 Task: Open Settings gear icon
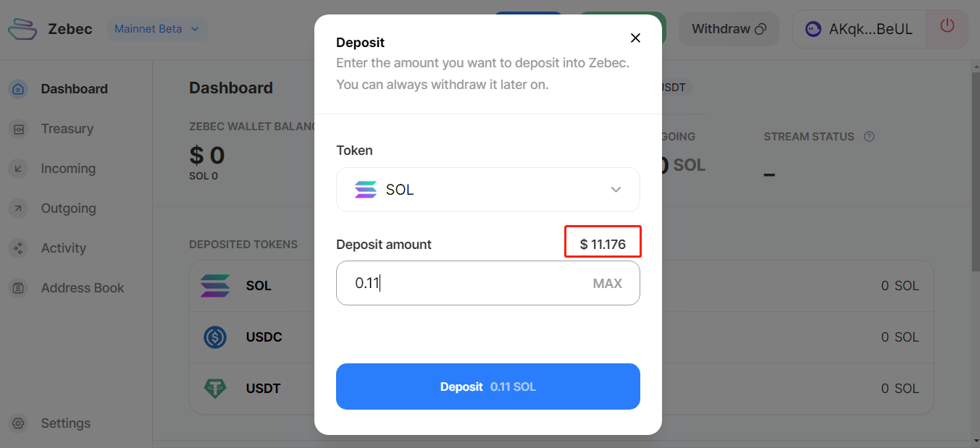19,423
